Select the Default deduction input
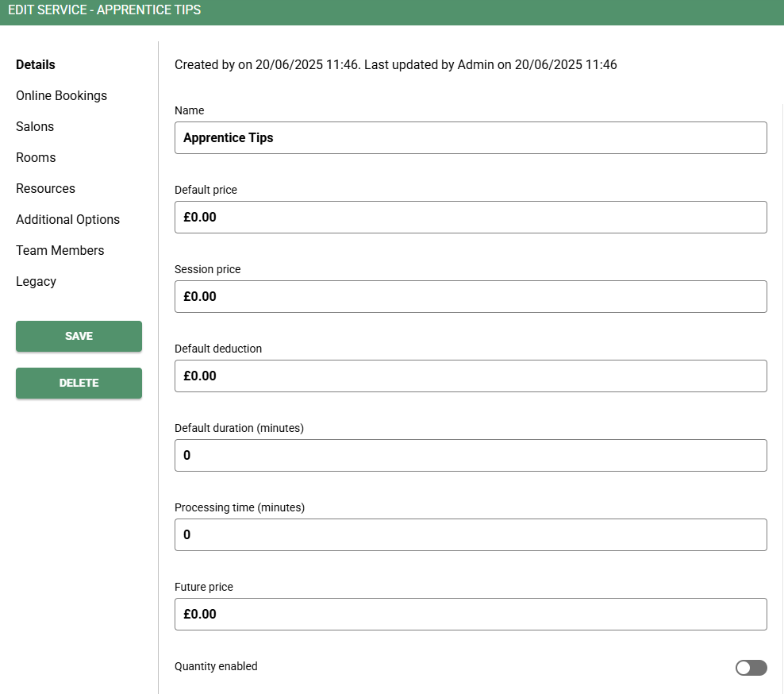Screen dimensions: 784x694 point(471,376)
